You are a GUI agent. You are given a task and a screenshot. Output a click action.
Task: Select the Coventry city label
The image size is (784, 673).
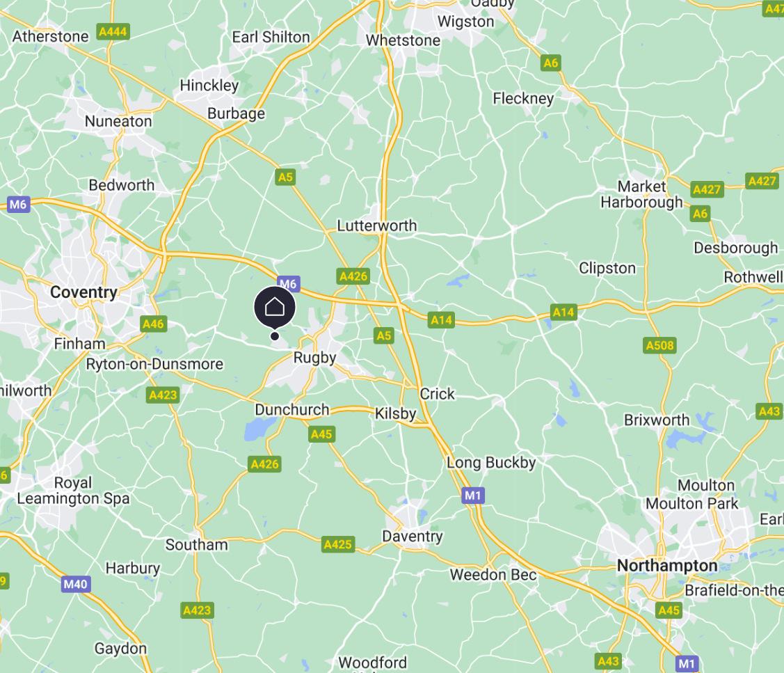pos(83,292)
